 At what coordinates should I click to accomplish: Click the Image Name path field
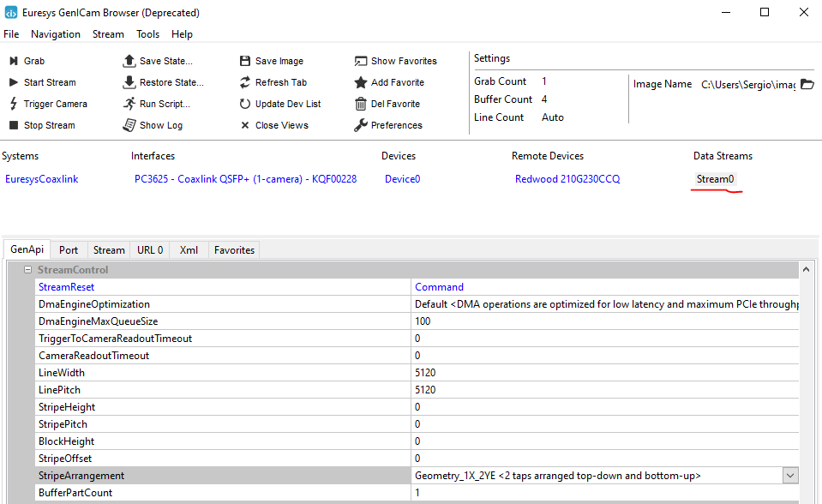(748, 85)
